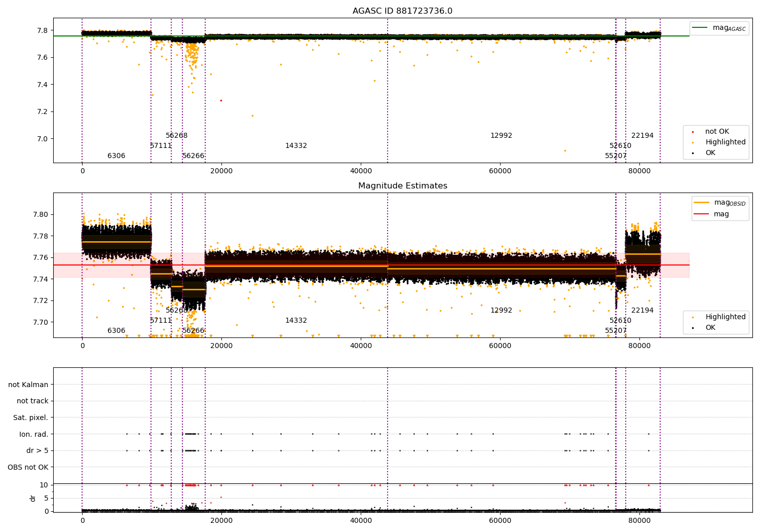Screen dimensions: 760x532
Task: Click y-axis tick '7.70' on middle plot
Action: pos(40,322)
